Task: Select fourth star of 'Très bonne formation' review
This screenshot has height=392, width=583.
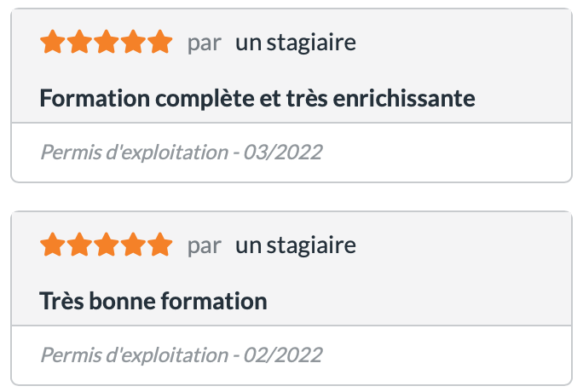Action: tap(133, 246)
